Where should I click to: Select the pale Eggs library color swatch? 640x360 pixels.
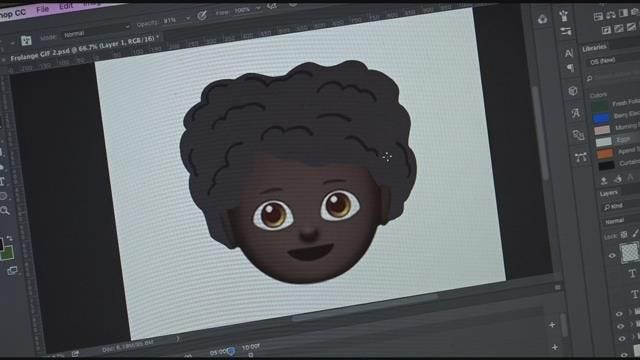pos(604,142)
